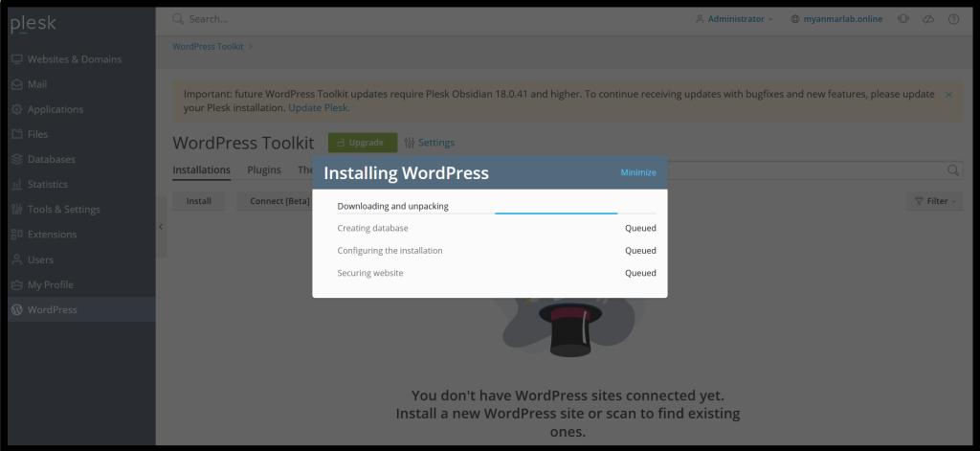Click the cloud sync icon in header
980x451 pixels.
pyautogui.click(x=928, y=19)
